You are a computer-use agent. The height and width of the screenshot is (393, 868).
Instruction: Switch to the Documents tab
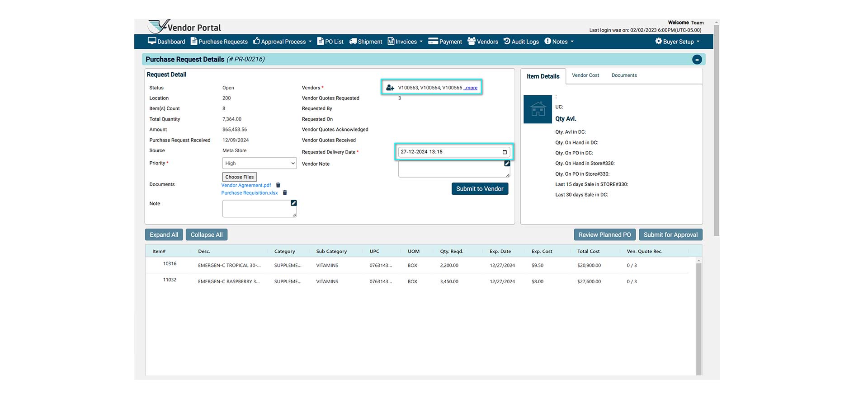[624, 75]
